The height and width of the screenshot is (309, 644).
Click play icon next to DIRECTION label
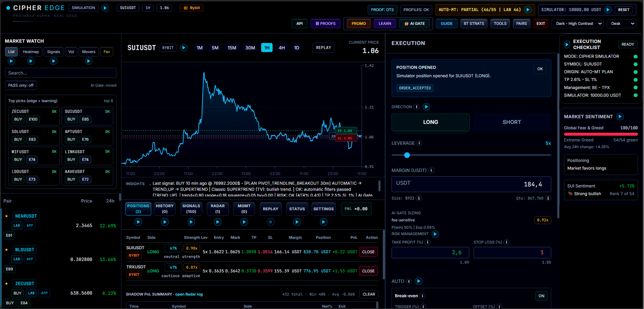click(x=426, y=107)
